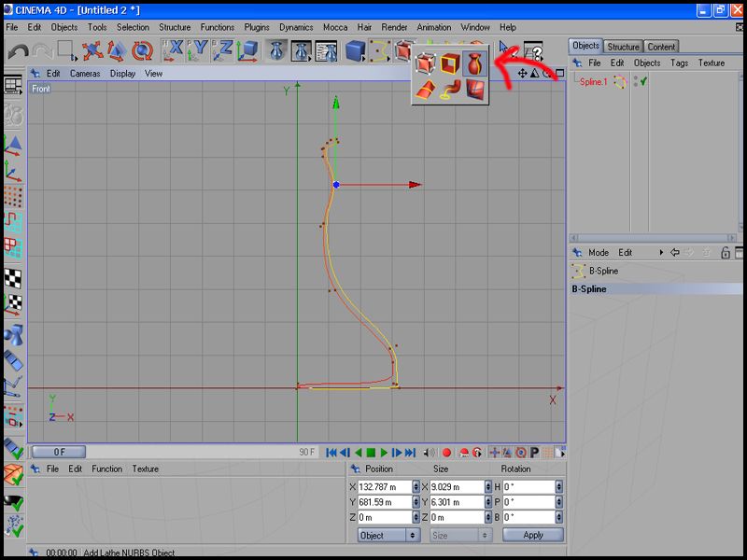Open the Object coordinate mode dropdown
The height and width of the screenshot is (560, 747).
coord(388,535)
